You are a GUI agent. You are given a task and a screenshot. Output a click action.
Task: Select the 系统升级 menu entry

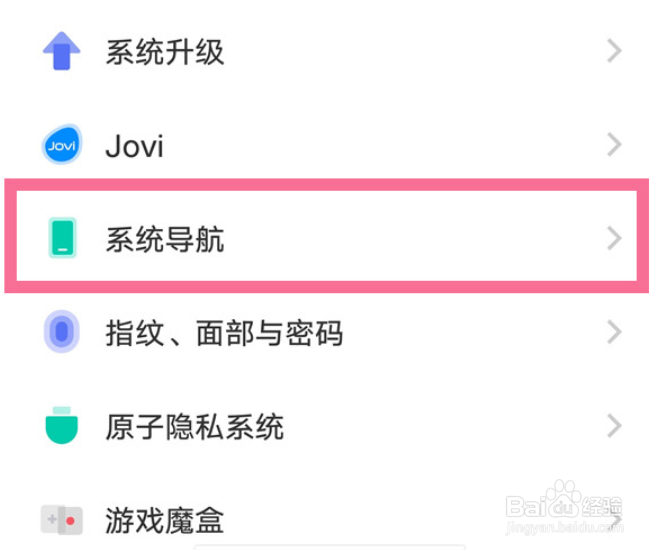point(165,52)
